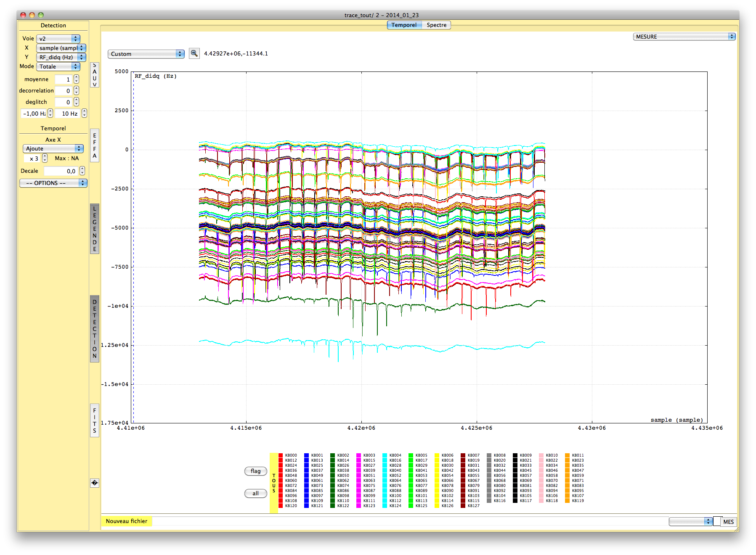Viewport: 756px width, 555px height.
Task: Click the vertical EFFA side button
Action: pos(95,145)
